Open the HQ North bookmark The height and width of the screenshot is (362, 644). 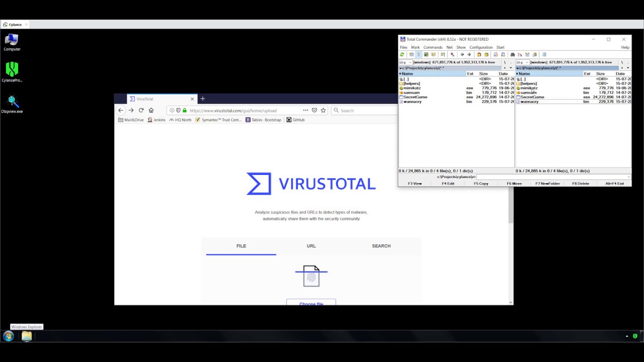coord(180,120)
